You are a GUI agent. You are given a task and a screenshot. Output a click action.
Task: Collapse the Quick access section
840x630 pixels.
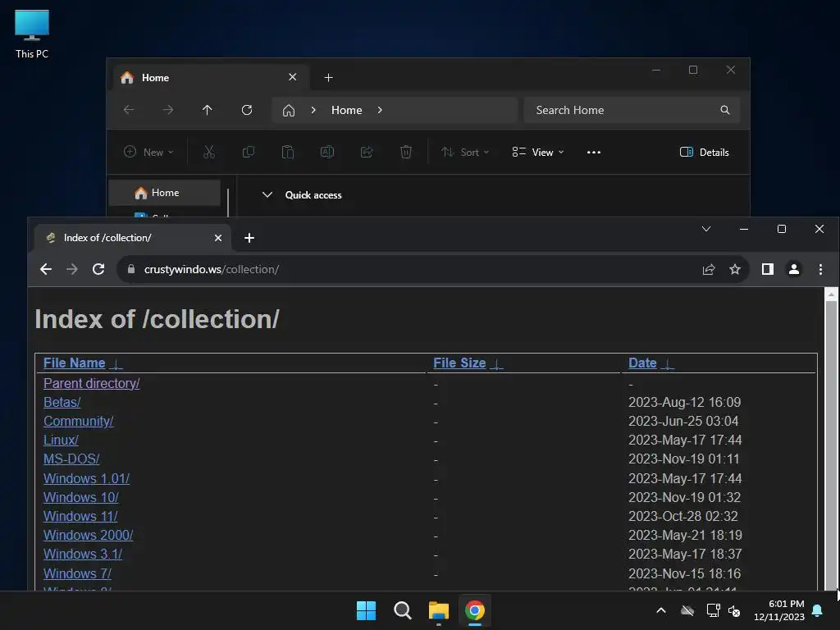click(x=267, y=194)
